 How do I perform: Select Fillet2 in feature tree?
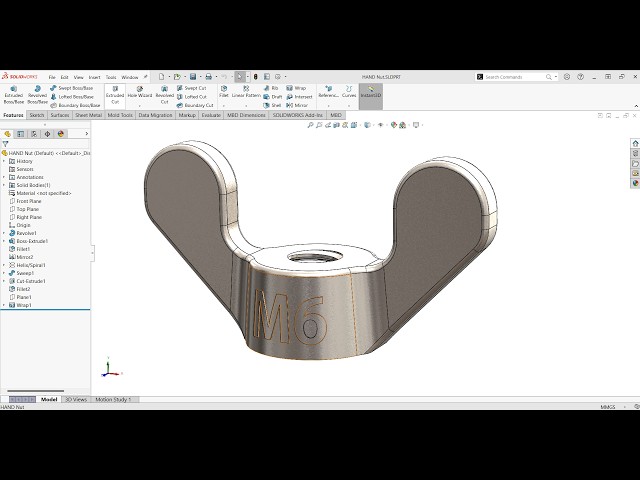20,289
